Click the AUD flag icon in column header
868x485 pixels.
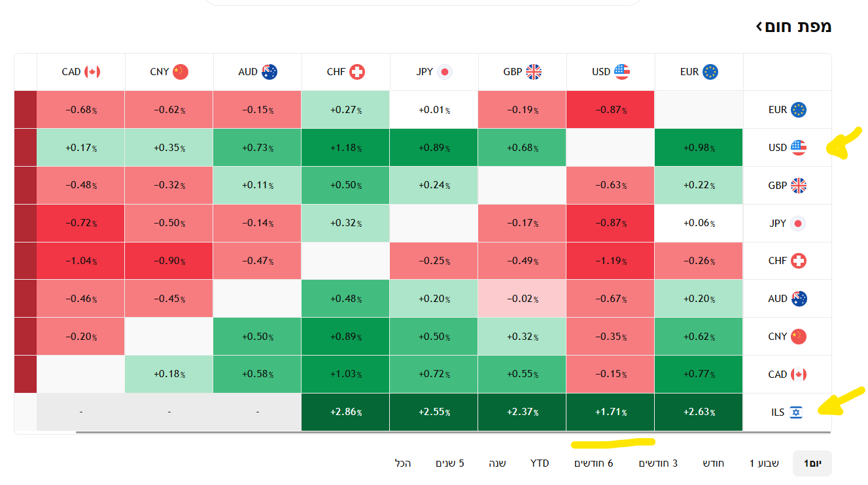tap(269, 72)
